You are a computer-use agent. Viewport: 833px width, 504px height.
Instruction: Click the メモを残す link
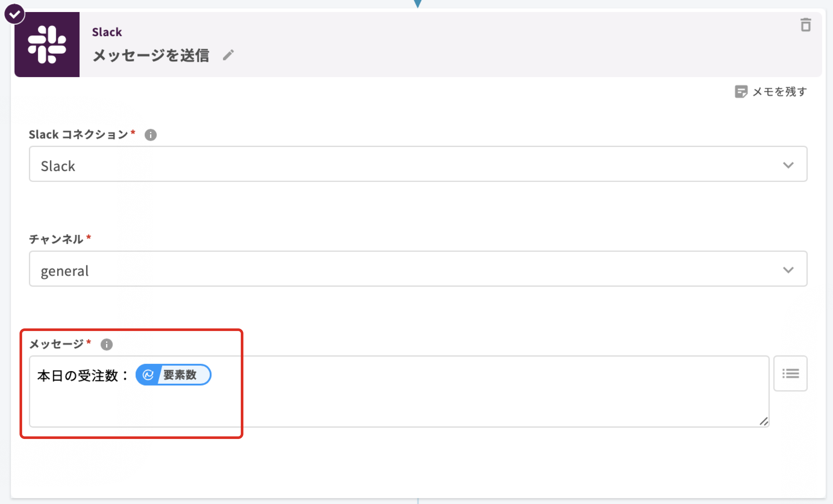779,92
